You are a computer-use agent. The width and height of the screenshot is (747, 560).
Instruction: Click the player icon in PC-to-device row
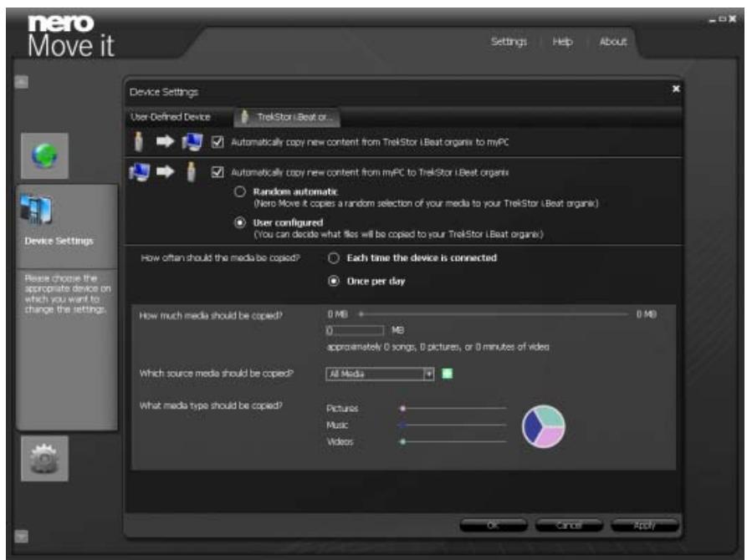coord(191,172)
